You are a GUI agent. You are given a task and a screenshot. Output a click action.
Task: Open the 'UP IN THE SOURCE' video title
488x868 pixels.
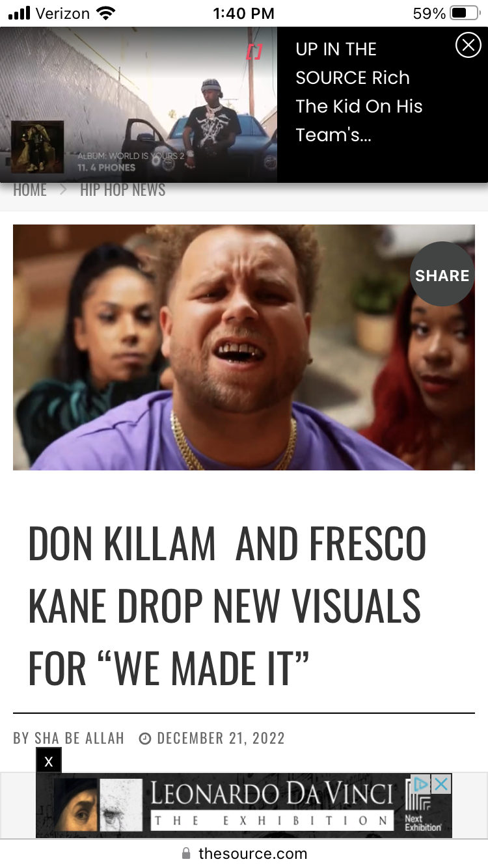359,92
